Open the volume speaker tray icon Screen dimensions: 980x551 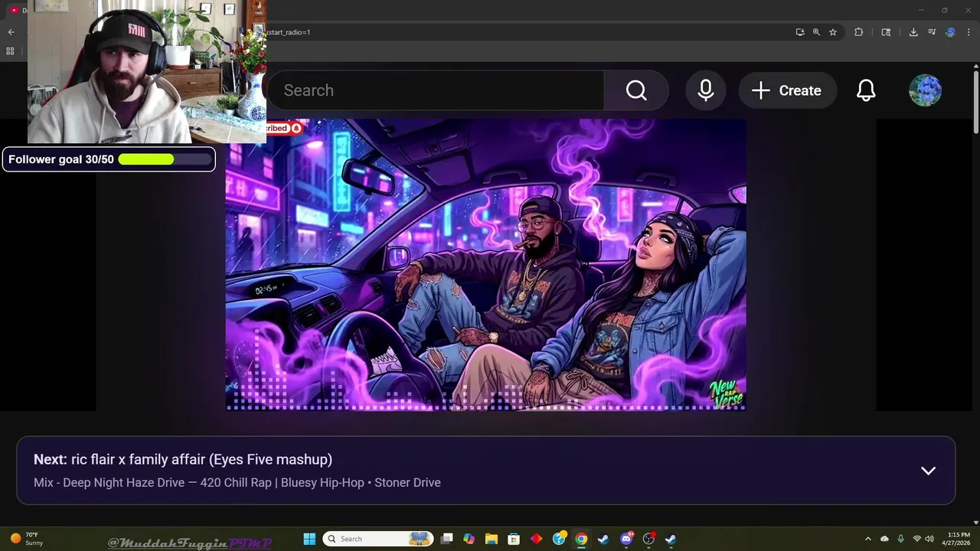click(929, 539)
